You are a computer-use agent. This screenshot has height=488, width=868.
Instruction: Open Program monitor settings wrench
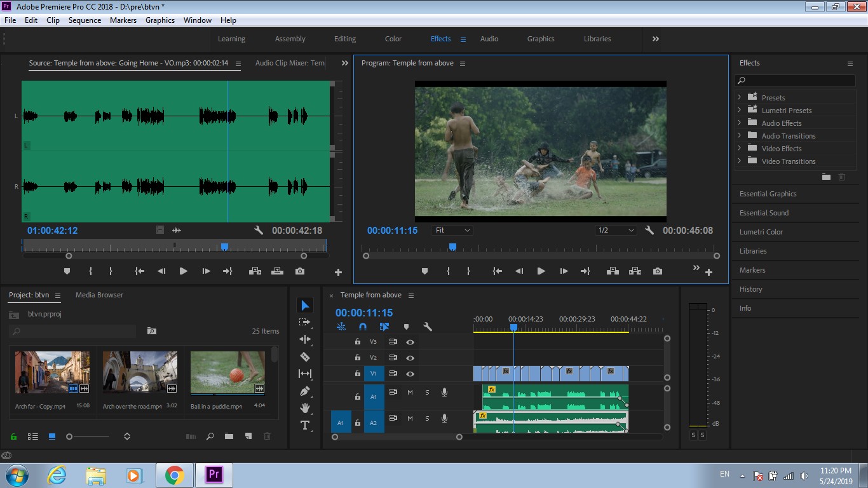[x=649, y=230]
